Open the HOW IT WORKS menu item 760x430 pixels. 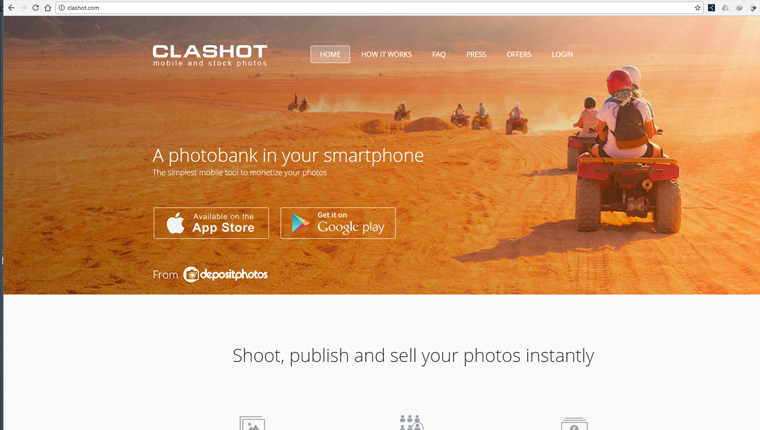click(x=386, y=54)
